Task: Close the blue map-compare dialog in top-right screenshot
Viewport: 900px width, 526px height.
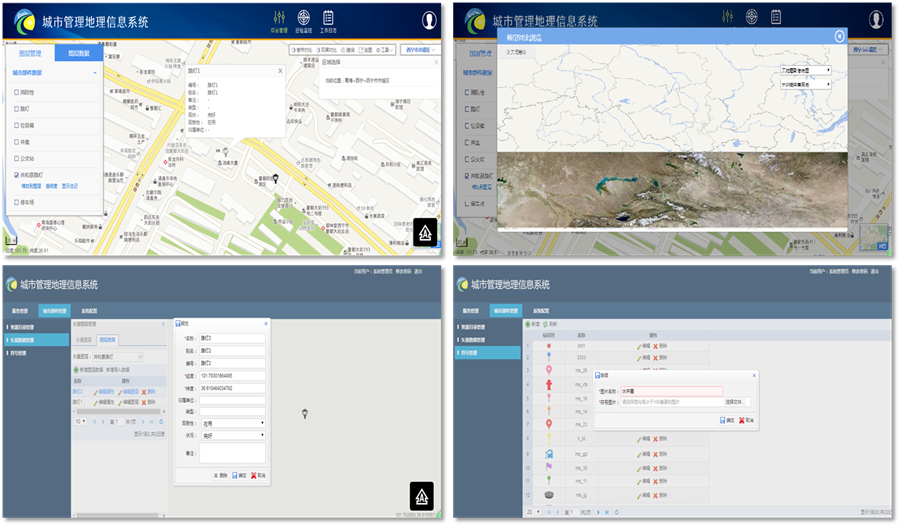Action: [x=839, y=37]
